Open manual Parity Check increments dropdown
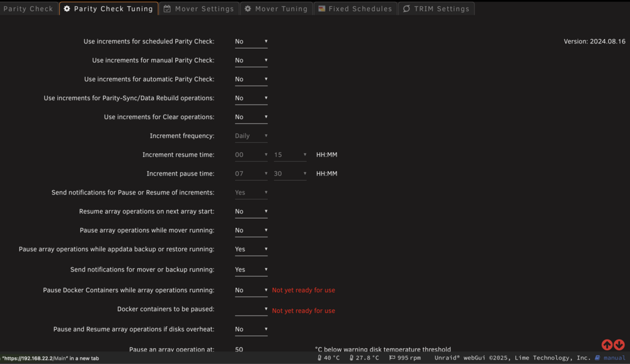This screenshot has height=364, width=630. pos(251,60)
